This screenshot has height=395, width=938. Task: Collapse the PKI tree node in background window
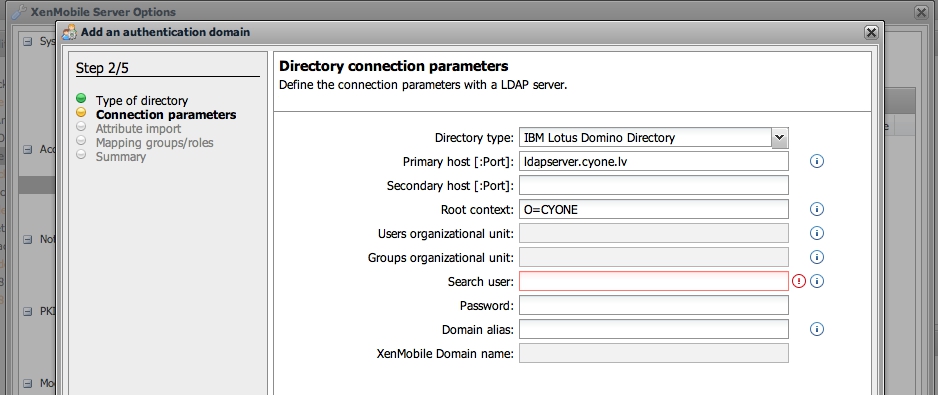coord(28,311)
